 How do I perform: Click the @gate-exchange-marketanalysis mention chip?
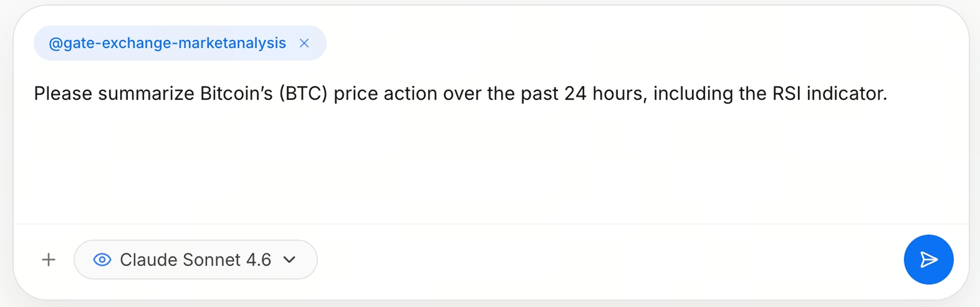coord(167,43)
